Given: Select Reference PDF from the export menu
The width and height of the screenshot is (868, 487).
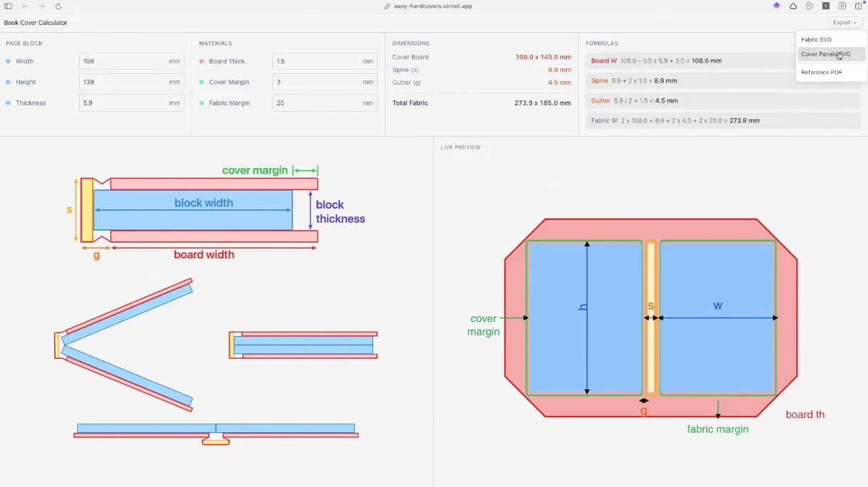Looking at the screenshot, I should pyautogui.click(x=821, y=72).
